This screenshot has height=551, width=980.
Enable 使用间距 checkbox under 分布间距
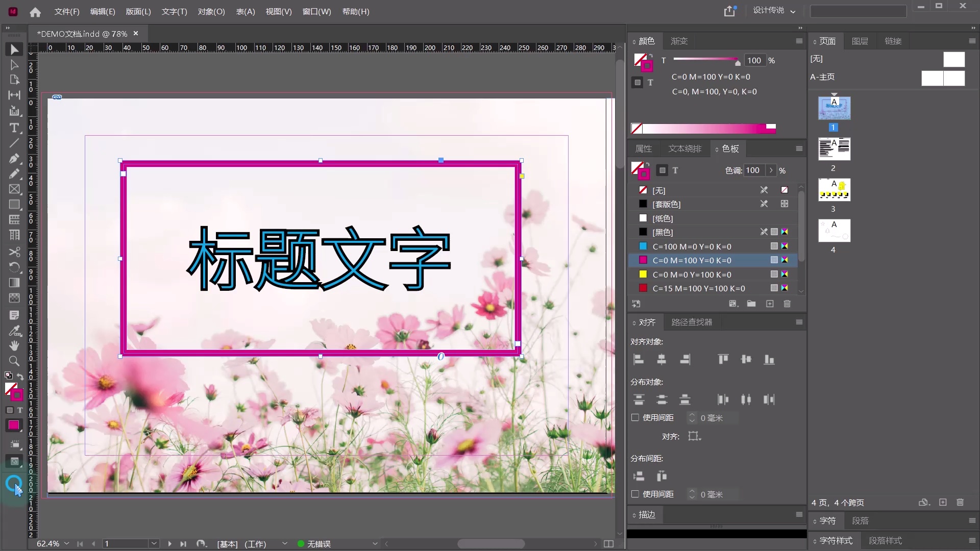[635, 494]
